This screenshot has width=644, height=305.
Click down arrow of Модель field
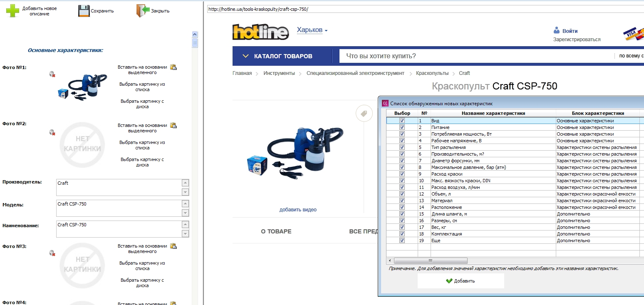(x=186, y=213)
